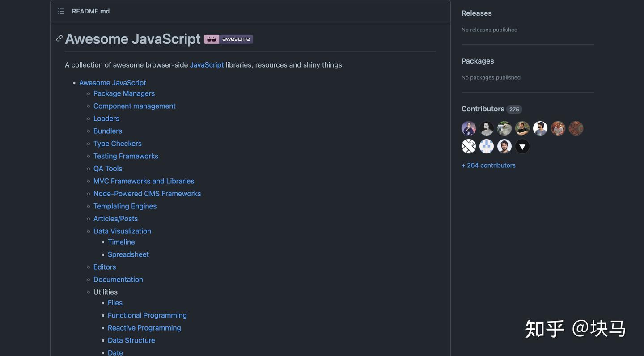
Task: Go to Spreadsheet sub-section
Action: click(128, 254)
